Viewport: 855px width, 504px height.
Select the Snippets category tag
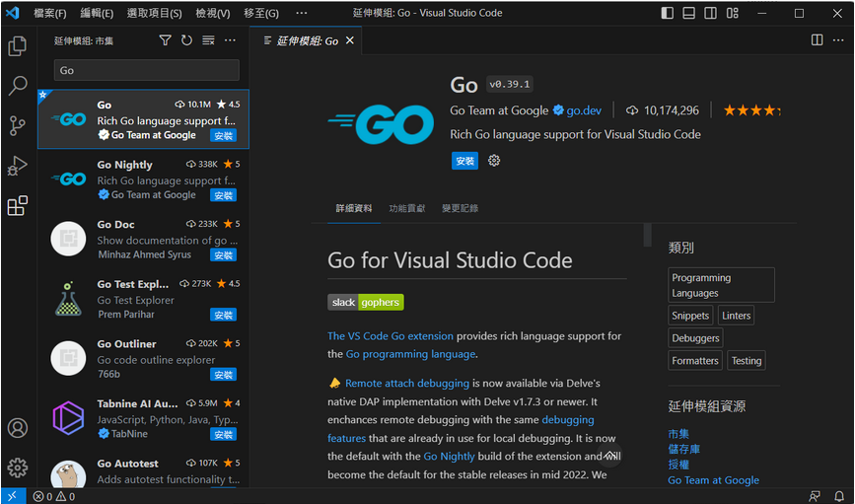[690, 316]
